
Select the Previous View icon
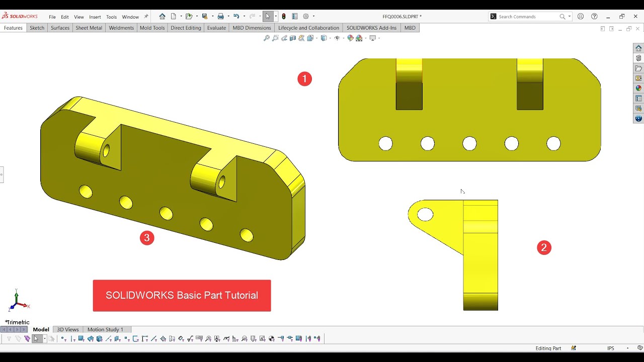pyautogui.click(x=284, y=38)
